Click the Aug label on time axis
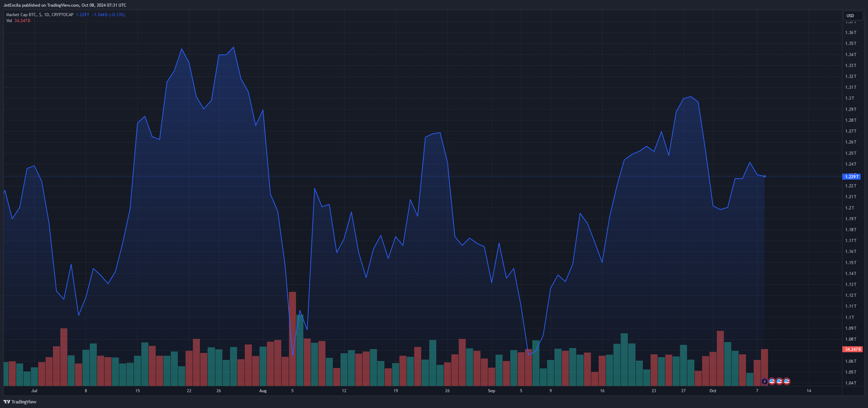 point(263,391)
